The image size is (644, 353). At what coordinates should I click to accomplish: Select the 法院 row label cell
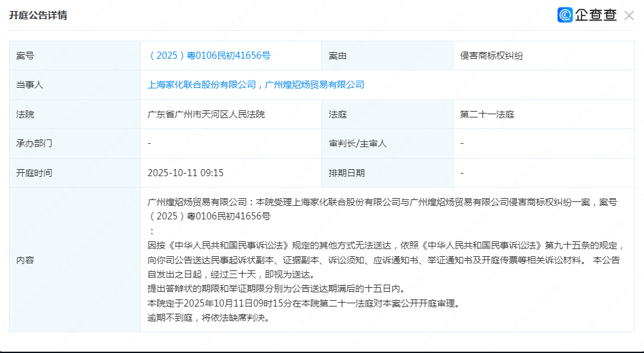pyautogui.click(x=75, y=114)
